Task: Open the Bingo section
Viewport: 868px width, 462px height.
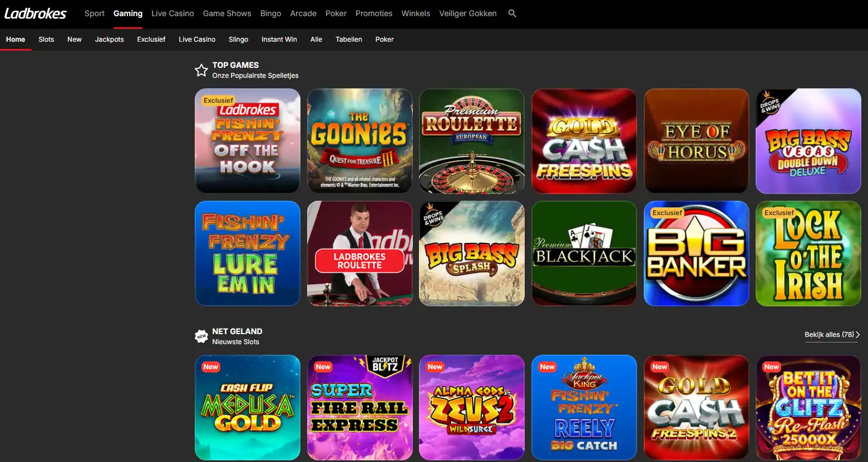Action: click(x=271, y=13)
